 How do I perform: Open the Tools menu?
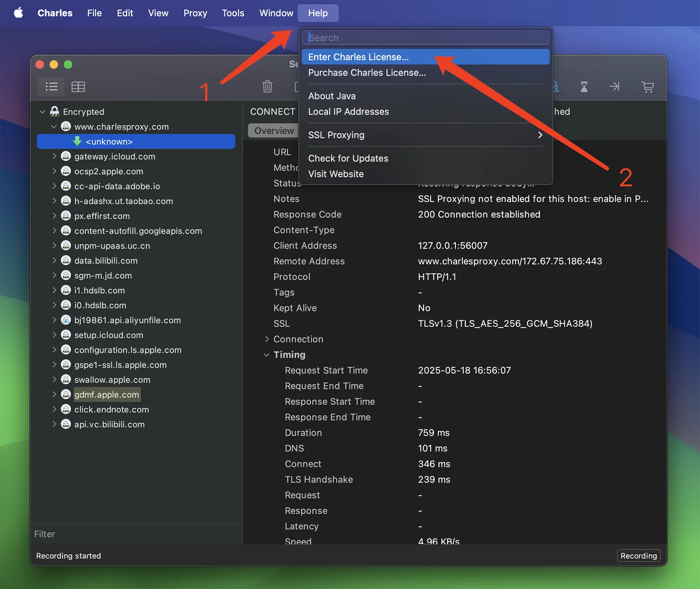(x=233, y=13)
